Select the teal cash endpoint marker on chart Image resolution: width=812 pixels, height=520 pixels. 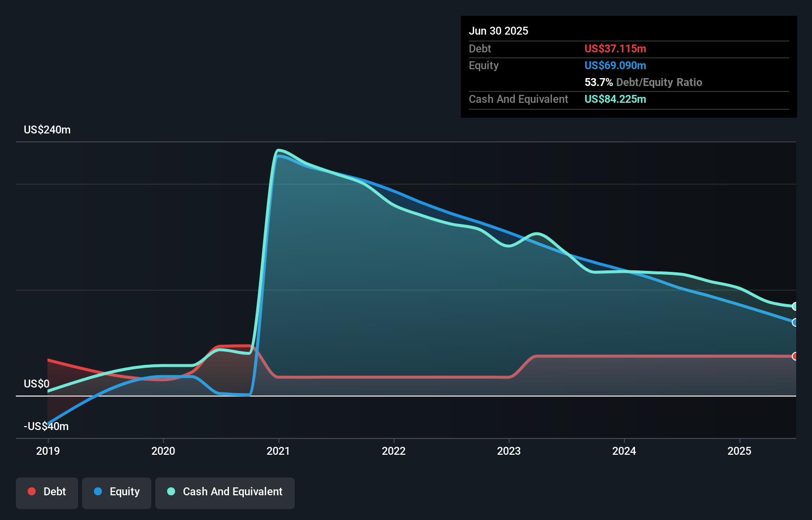tap(795, 306)
